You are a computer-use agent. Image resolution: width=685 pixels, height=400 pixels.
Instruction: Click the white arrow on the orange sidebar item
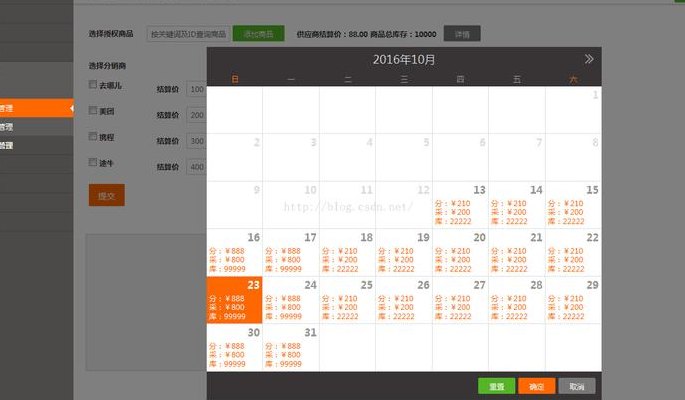point(72,108)
